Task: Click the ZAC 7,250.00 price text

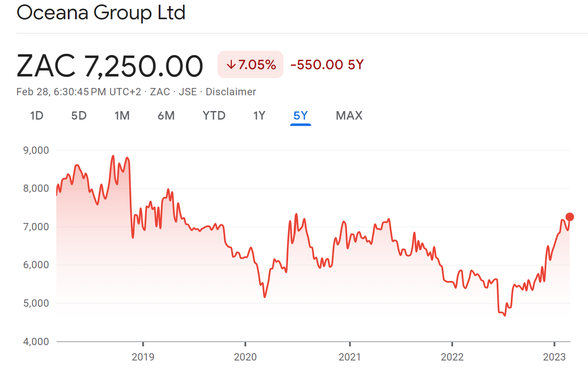Action: click(110, 66)
